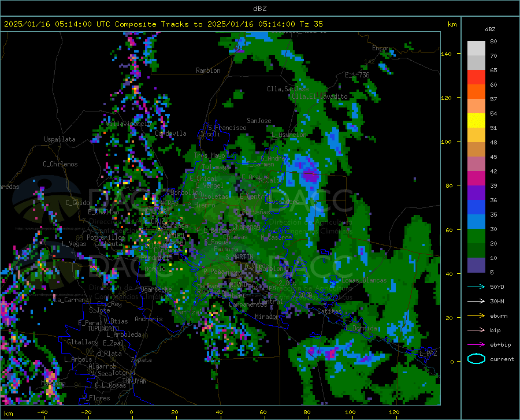Click the 'Ramblon' map label
Image resolution: width=520 pixels, height=420 pixels.
tap(208, 70)
